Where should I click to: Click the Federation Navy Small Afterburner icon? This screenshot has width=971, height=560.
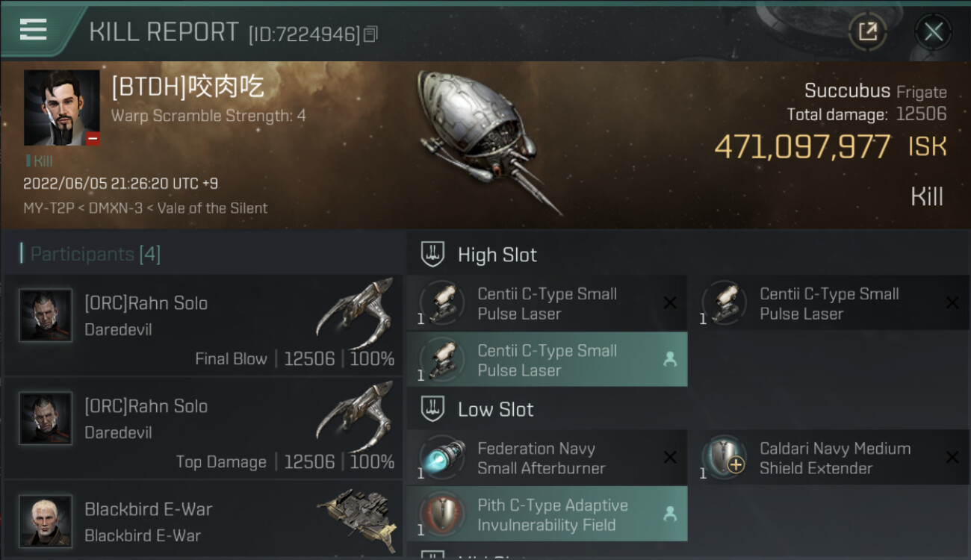pos(441,457)
